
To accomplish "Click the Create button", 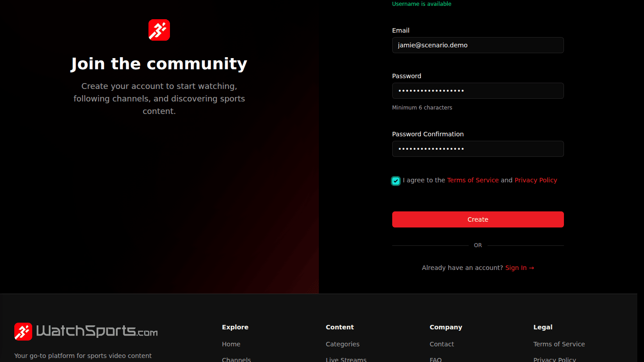I will [478, 219].
